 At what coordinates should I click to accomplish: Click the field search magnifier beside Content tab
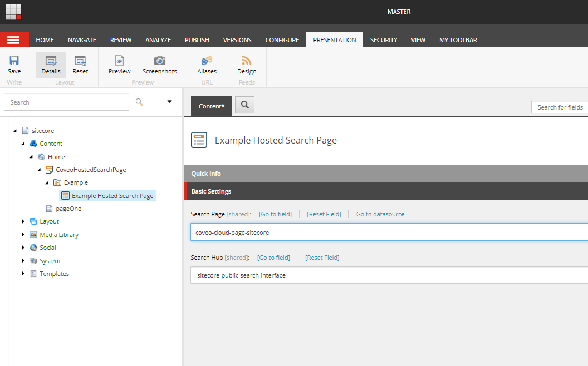pos(244,105)
